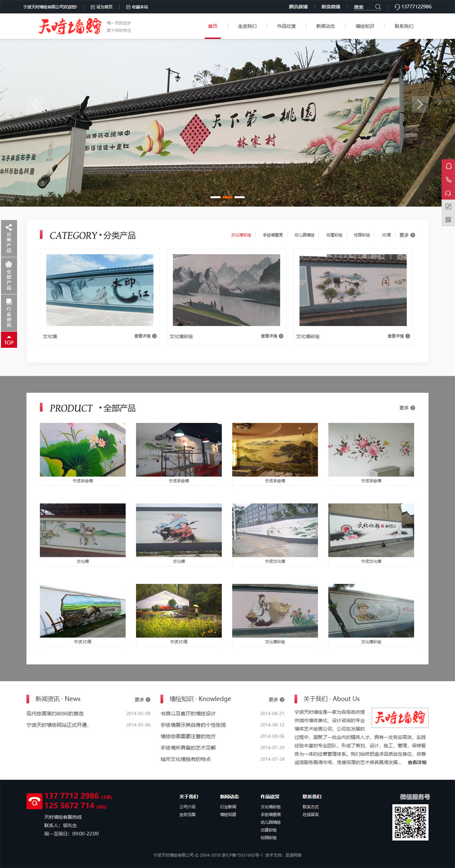Click the search magnifier icon in top bar
The width and height of the screenshot is (455, 868).
pyautogui.click(x=378, y=7)
